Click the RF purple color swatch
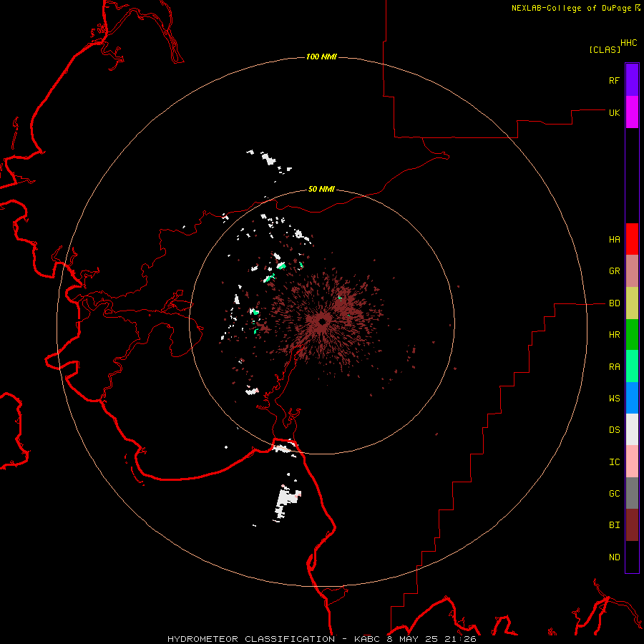 tap(632, 80)
